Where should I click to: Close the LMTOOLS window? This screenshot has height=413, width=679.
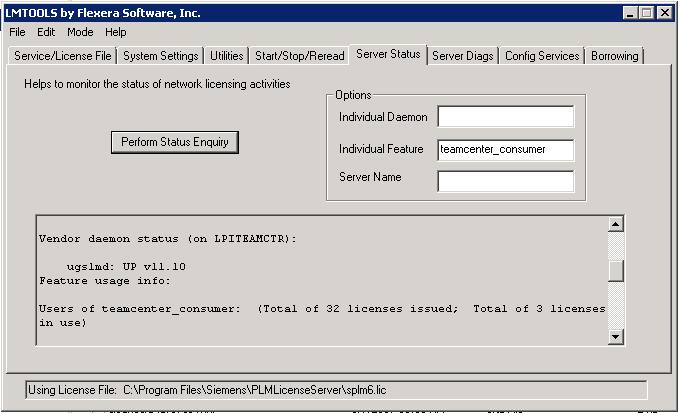point(664,13)
